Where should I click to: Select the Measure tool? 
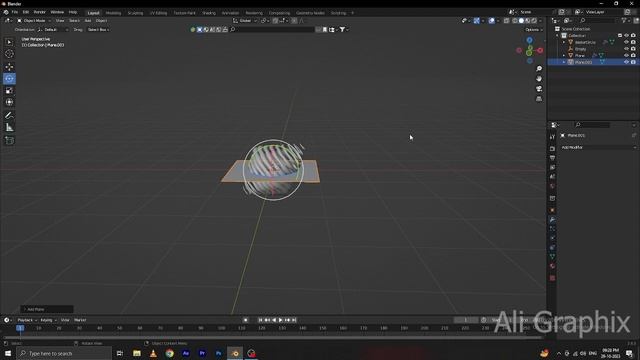(9, 128)
